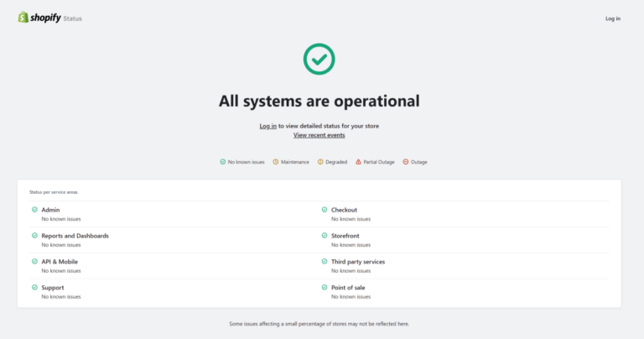Click No known issues under Third party services
644x339 pixels.
tap(351, 271)
